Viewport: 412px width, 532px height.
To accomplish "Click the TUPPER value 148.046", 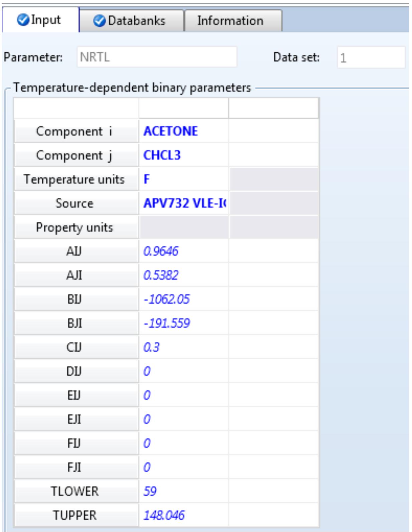I will (183, 515).
